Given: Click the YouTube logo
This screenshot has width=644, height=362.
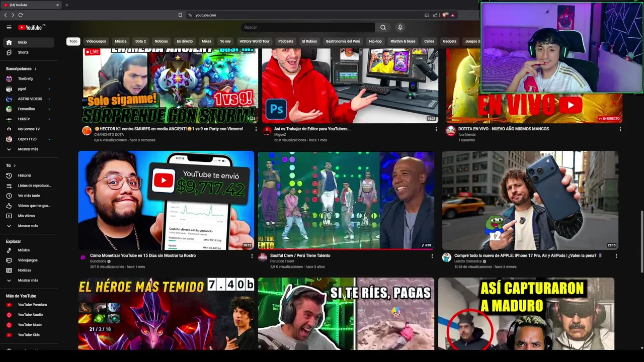Looking at the screenshot, I should tap(31, 27).
